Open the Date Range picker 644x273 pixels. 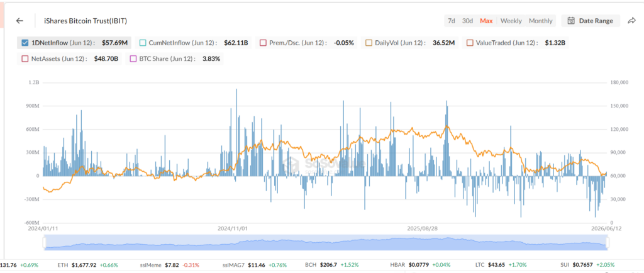pyautogui.click(x=590, y=21)
